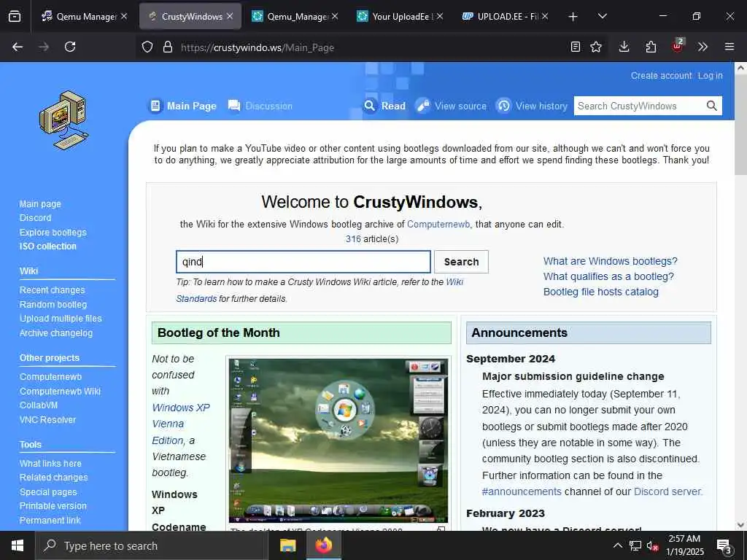The image size is (747, 560).
Task: Open the network status tray icon
Action: pos(635,545)
